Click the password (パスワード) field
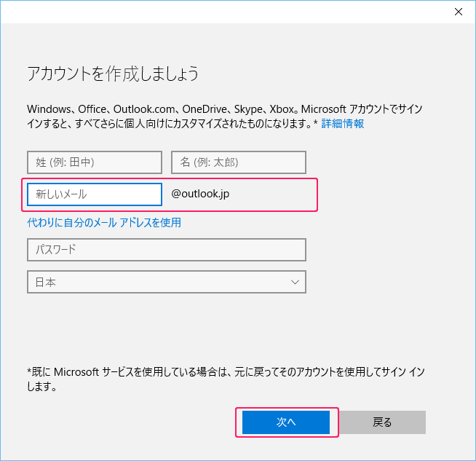Screen dimensions: 476x461 [167, 250]
